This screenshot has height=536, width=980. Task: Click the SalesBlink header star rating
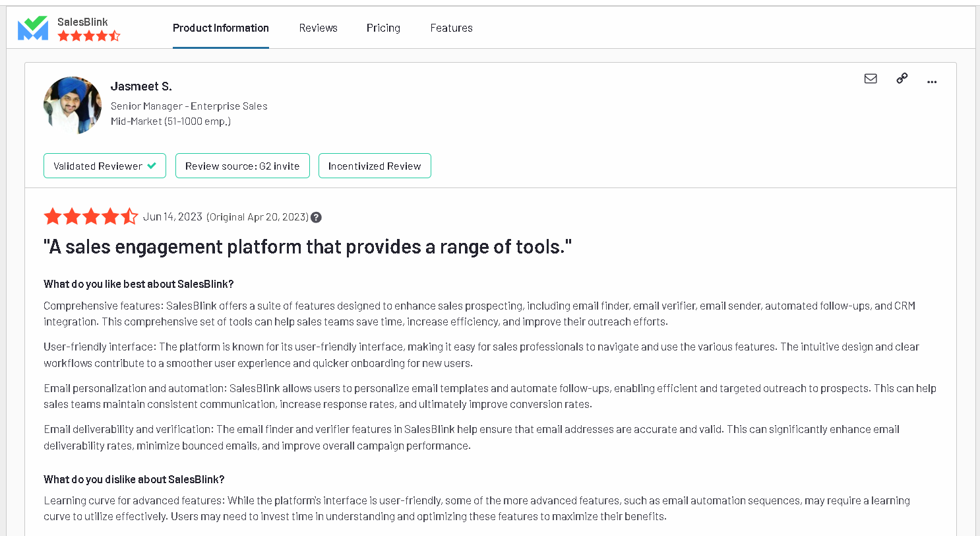click(89, 36)
